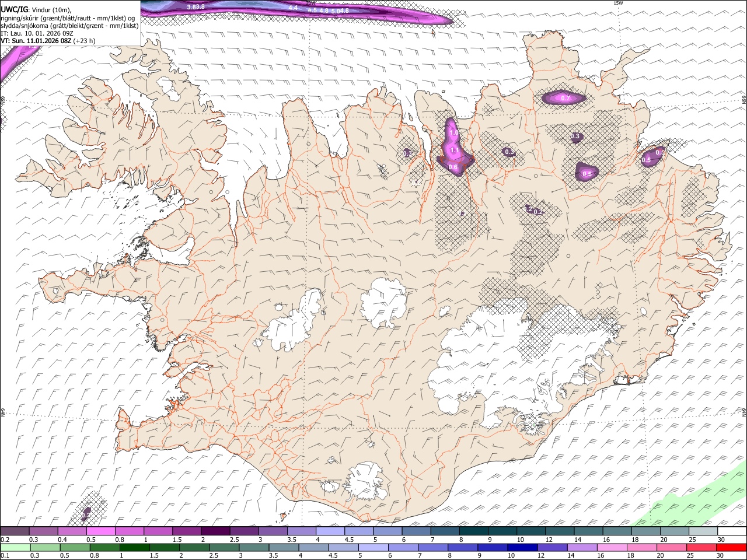The image size is (747, 560).
Task: Click the purple 0.2 precipitation cell over the southwest sea
Action: coord(86,514)
